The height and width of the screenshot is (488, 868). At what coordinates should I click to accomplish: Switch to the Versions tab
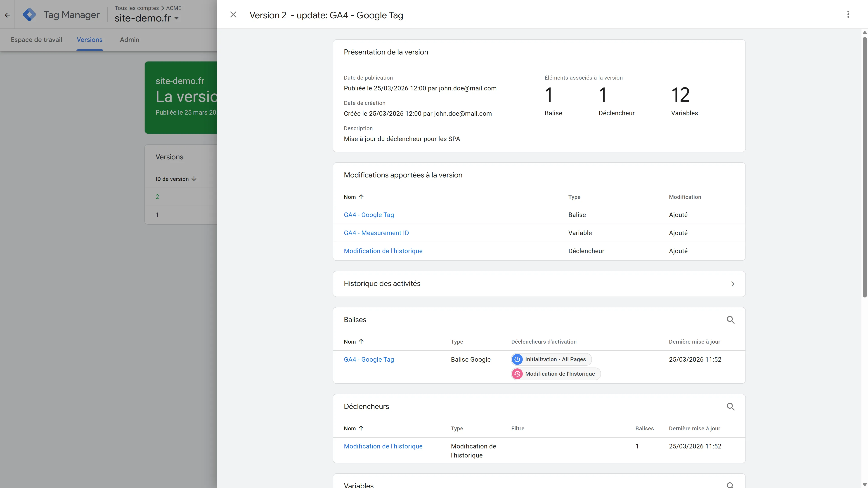click(x=90, y=40)
